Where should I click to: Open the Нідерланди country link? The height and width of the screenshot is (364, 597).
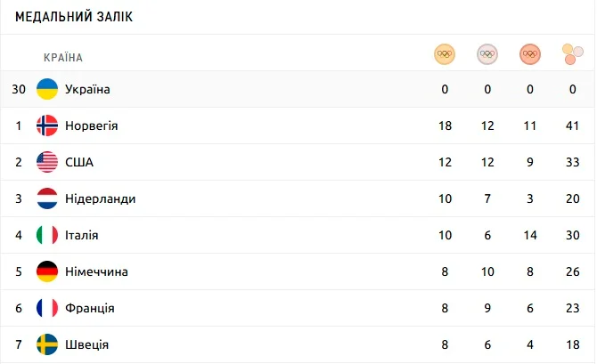tap(100, 198)
